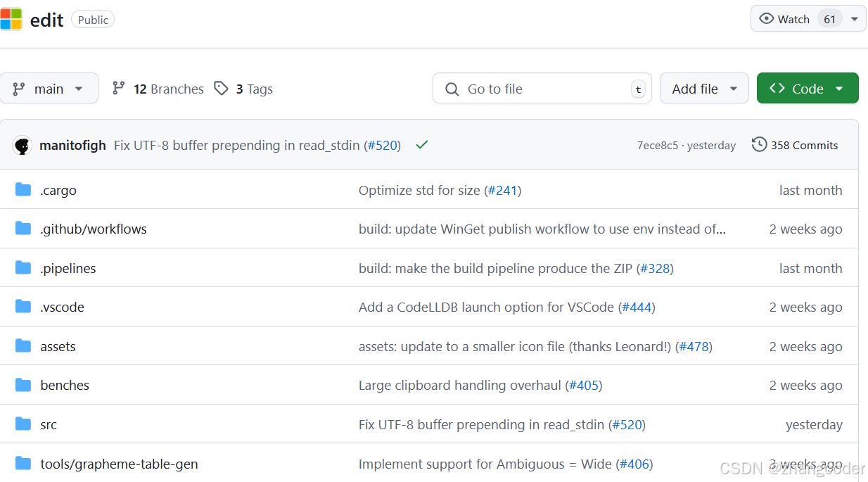Open the .github/workflows folder
868x482 pixels.
94,229
